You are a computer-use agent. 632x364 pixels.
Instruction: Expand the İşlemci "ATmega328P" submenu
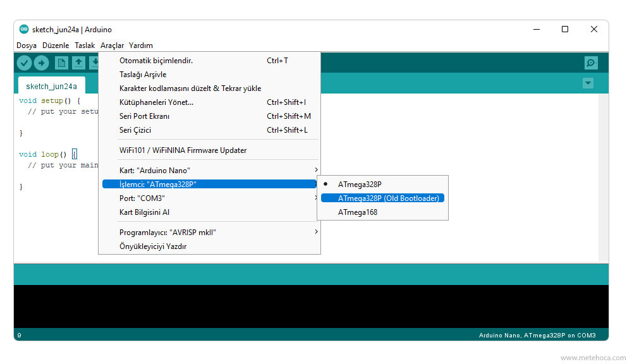(210, 185)
